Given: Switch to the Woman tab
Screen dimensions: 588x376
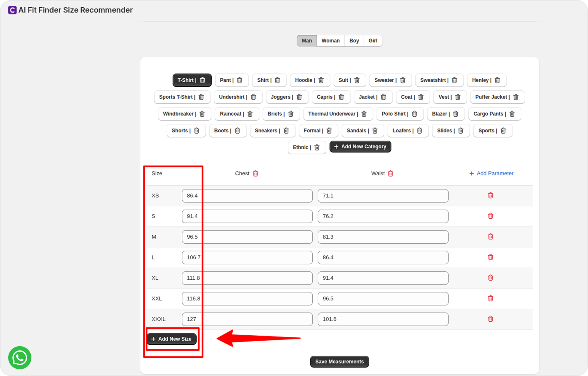Looking at the screenshot, I should tap(331, 41).
